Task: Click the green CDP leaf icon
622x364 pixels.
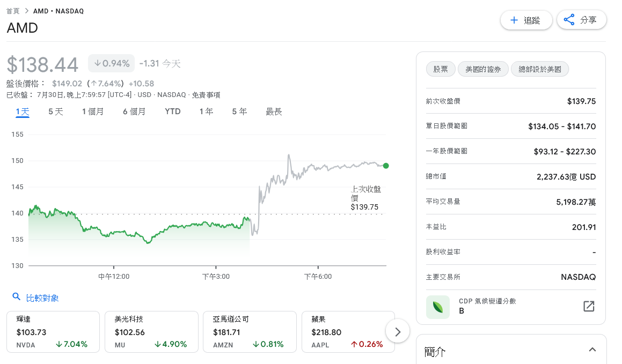Action: tap(437, 307)
